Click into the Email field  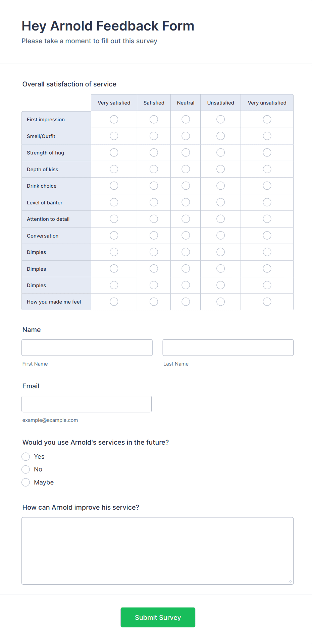[87, 404]
